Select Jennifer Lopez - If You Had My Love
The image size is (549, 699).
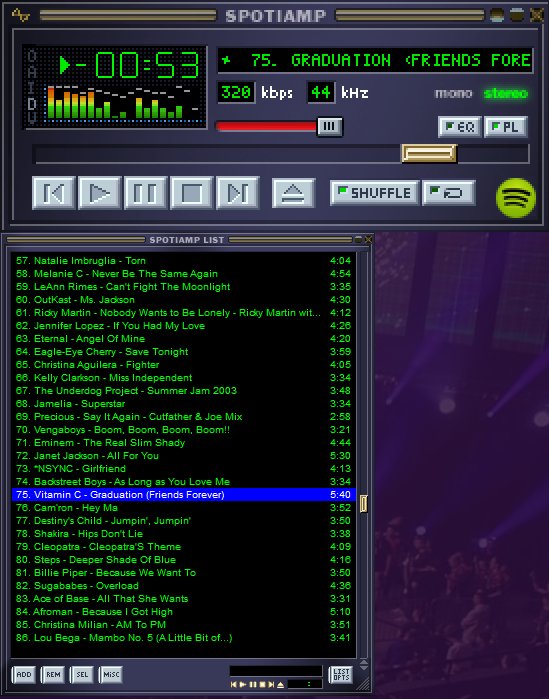pos(184,325)
